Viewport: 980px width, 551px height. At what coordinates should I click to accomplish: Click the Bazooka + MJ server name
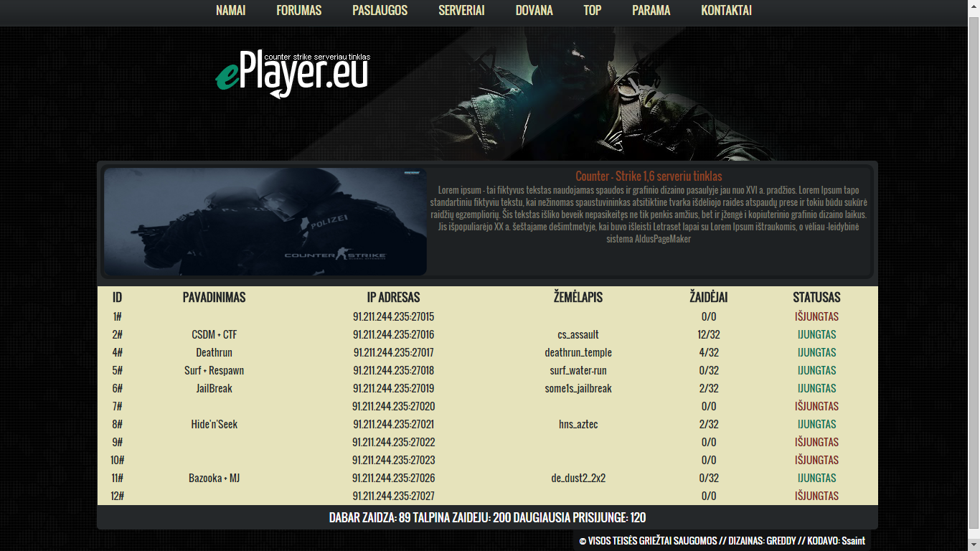tap(214, 478)
